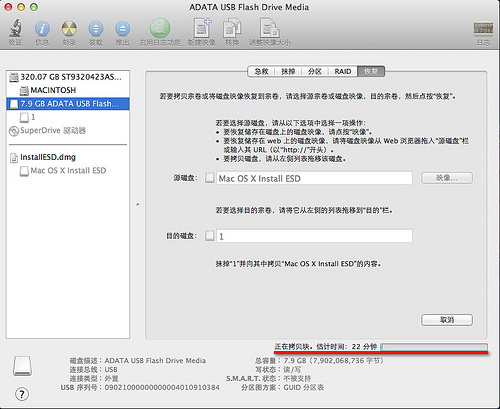Switch to the First Aid (急救) tab
Image resolution: width=500 pixels, height=409 pixels.
point(261,71)
